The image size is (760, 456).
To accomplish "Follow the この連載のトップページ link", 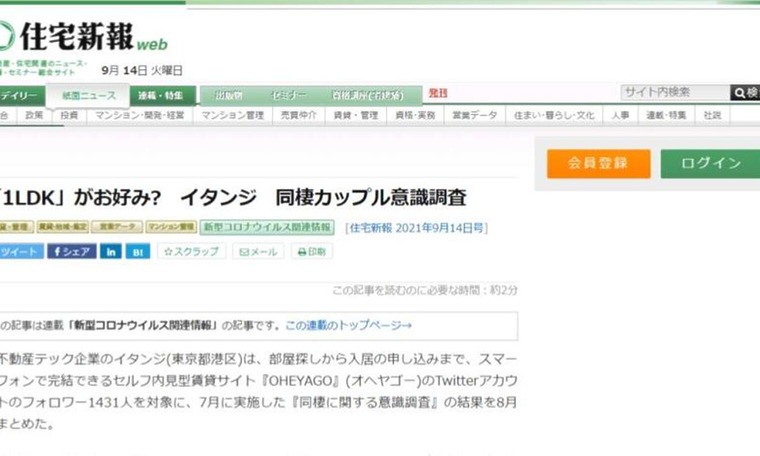I will 348,326.
